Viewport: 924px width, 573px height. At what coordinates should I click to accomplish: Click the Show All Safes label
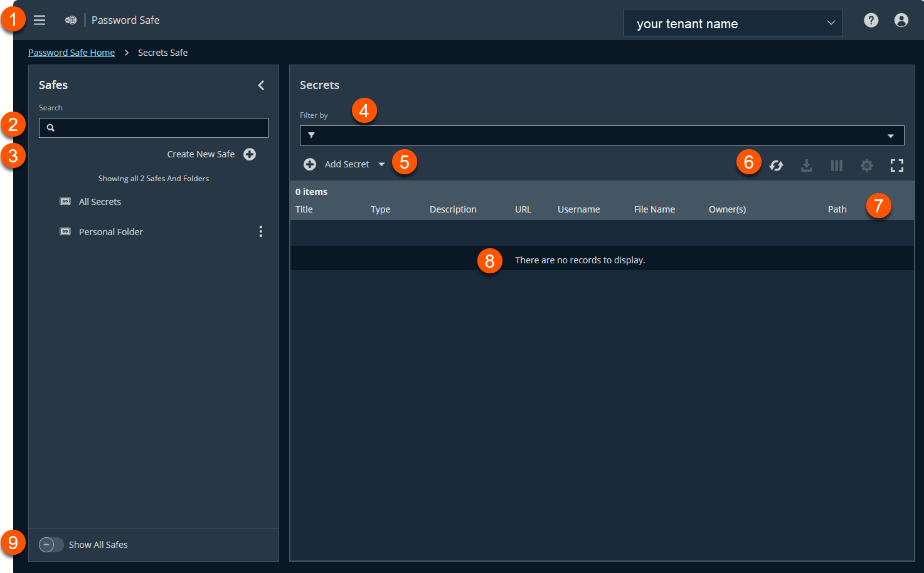(x=98, y=545)
